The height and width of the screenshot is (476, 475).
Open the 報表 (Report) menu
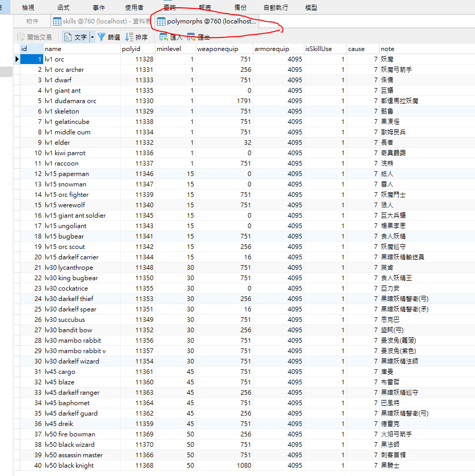coord(205,7)
